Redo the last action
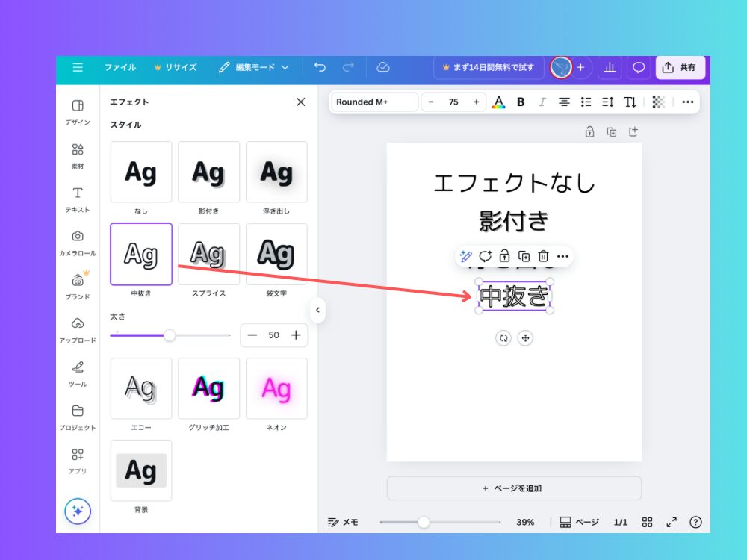Image resolution: width=747 pixels, height=560 pixels. pos(348,67)
